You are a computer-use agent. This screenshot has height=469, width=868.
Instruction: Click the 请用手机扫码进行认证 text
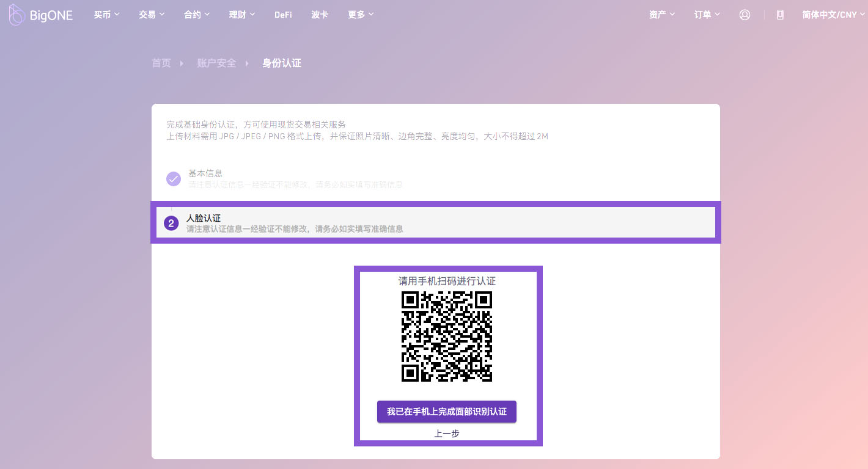tap(447, 282)
